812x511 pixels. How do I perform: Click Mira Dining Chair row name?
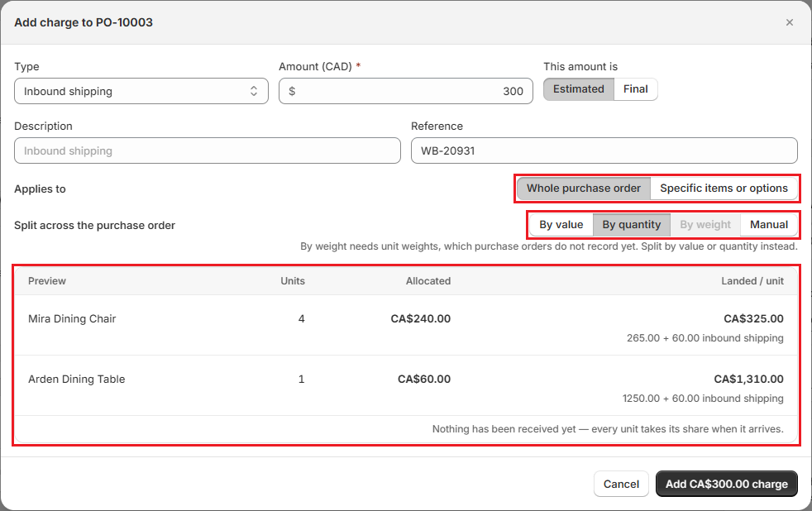pos(72,319)
